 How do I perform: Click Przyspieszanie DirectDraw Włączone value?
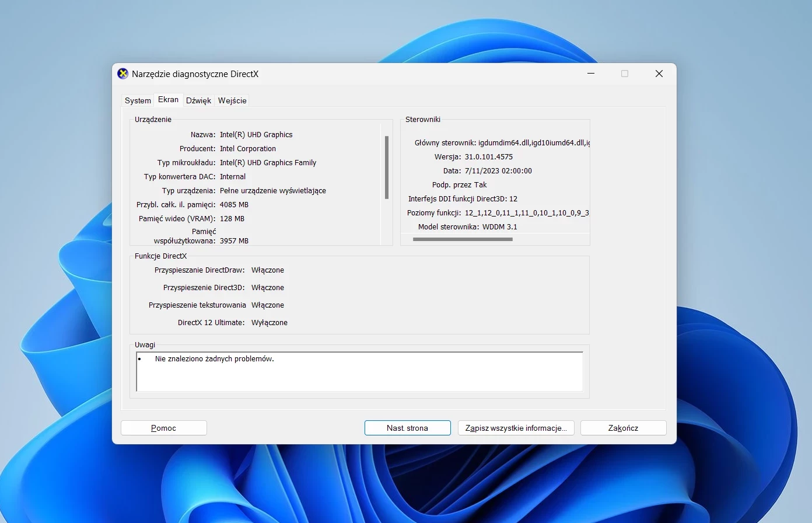268,270
